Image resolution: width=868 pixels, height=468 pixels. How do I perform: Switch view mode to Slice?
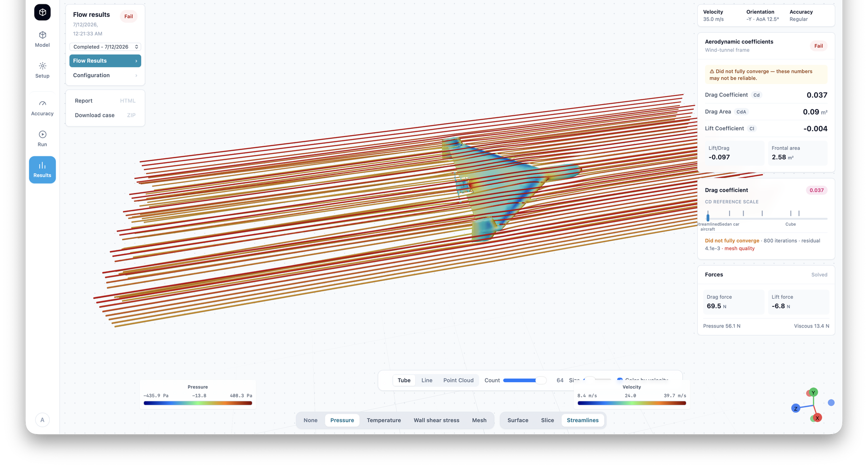pyautogui.click(x=547, y=420)
